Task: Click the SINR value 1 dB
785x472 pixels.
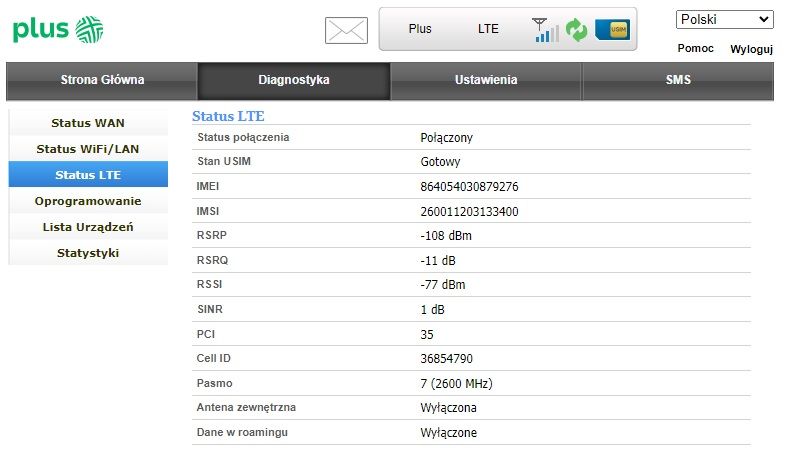Action: click(x=433, y=310)
